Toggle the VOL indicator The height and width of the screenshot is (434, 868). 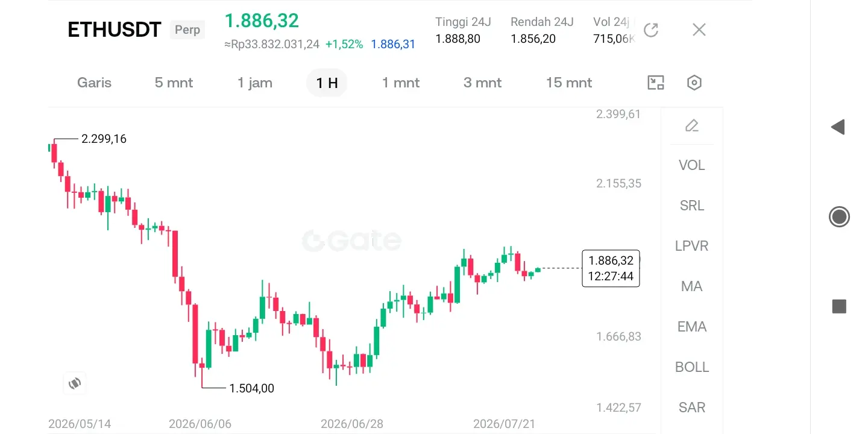[x=692, y=165]
